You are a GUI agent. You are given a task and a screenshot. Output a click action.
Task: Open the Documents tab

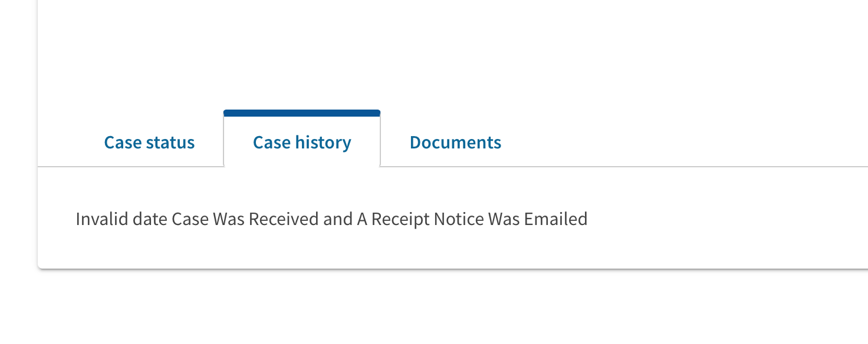[455, 143]
